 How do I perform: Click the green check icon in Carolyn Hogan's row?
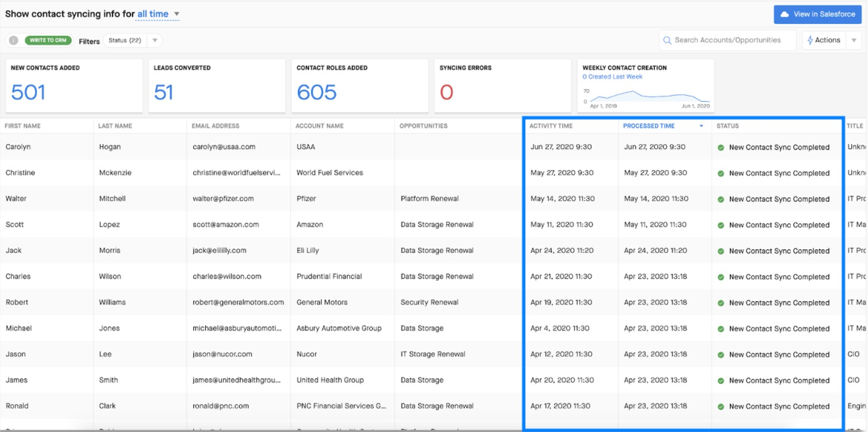click(721, 148)
